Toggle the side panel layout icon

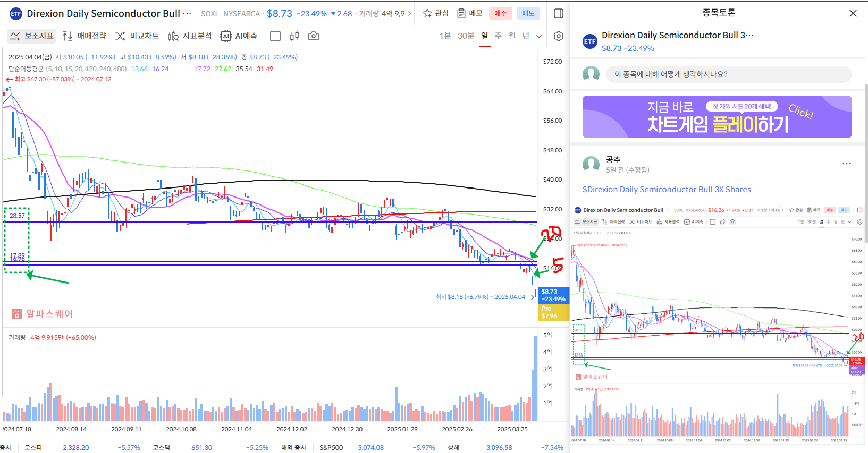pyautogui.click(x=559, y=13)
